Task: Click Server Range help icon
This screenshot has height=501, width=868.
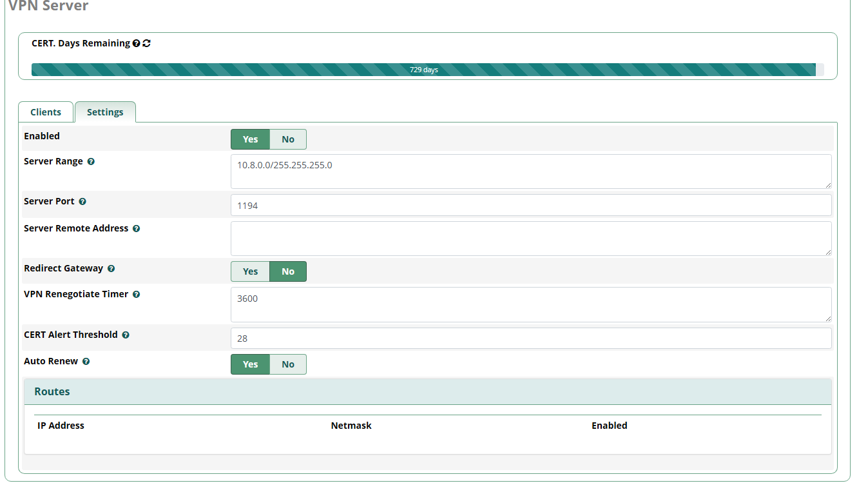Action: [91, 162]
